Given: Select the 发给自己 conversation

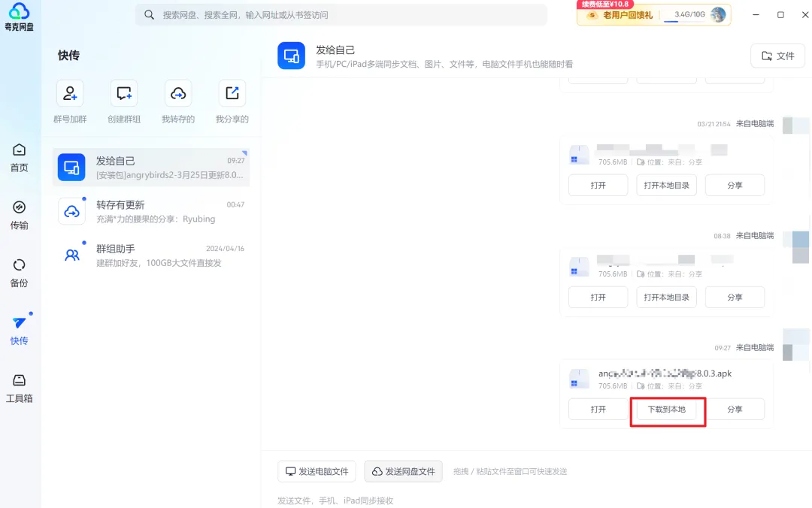Looking at the screenshot, I should tap(150, 168).
